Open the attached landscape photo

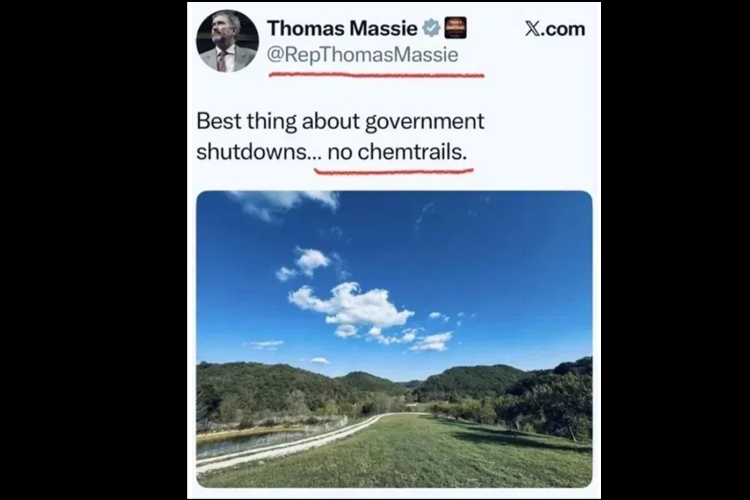pos(394,339)
